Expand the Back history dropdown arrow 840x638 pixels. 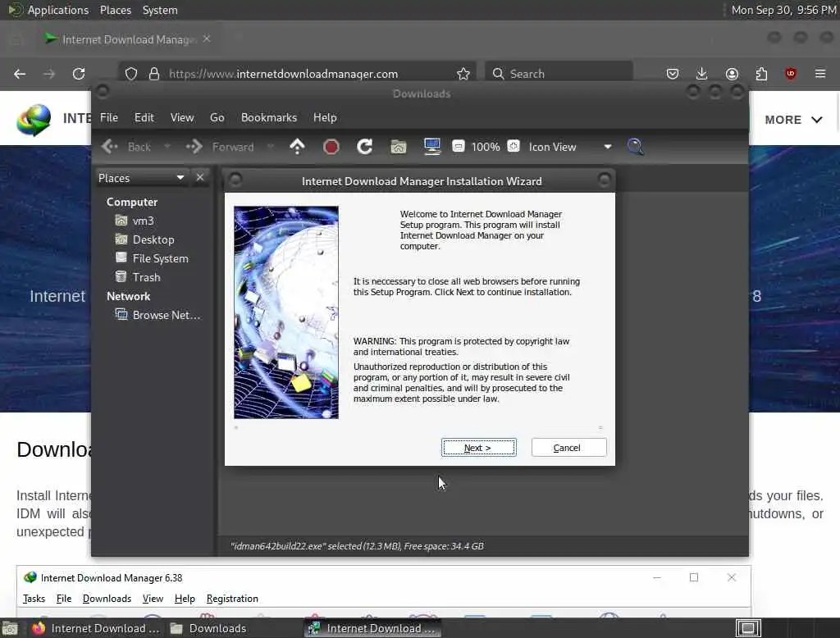pyautogui.click(x=167, y=146)
